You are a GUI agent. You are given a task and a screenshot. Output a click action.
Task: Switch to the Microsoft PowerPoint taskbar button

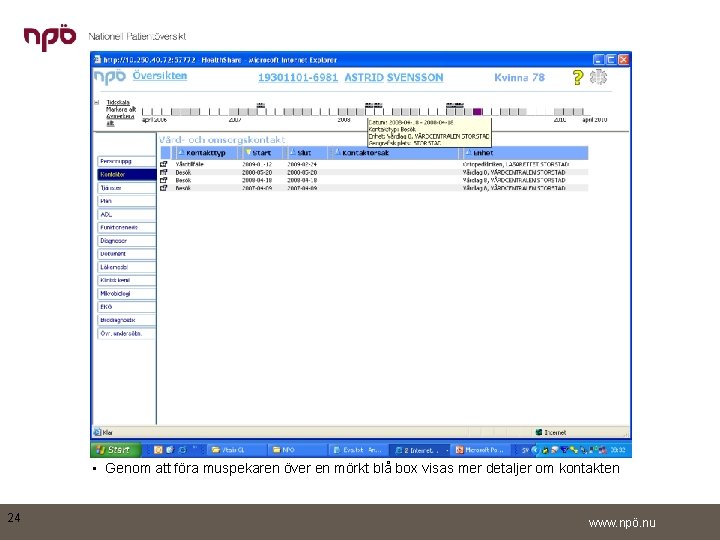[480, 450]
